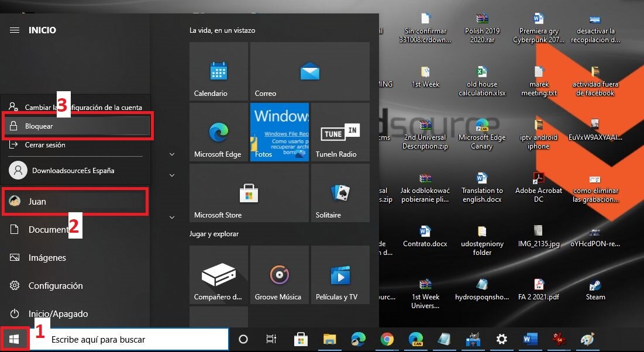Viewport: 644px width, 352px height.
Task: Choose Cerrar sesión in the account menu
Action: (75, 145)
